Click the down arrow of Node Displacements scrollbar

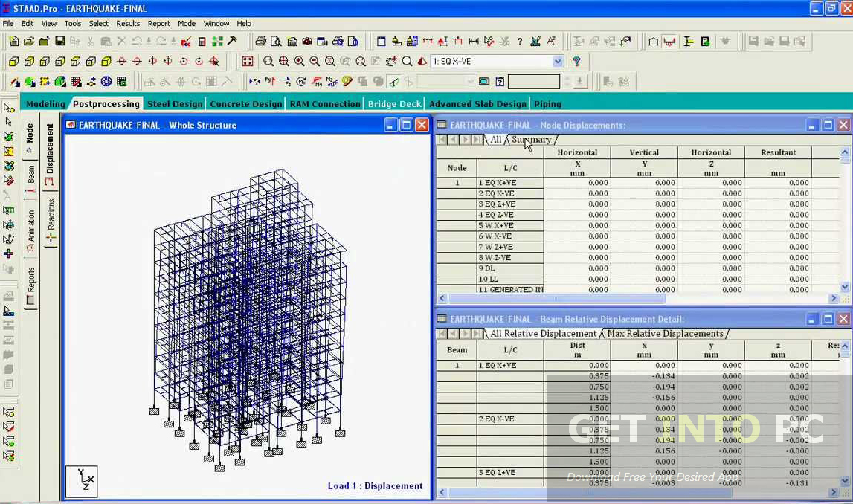[x=845, y=286]
